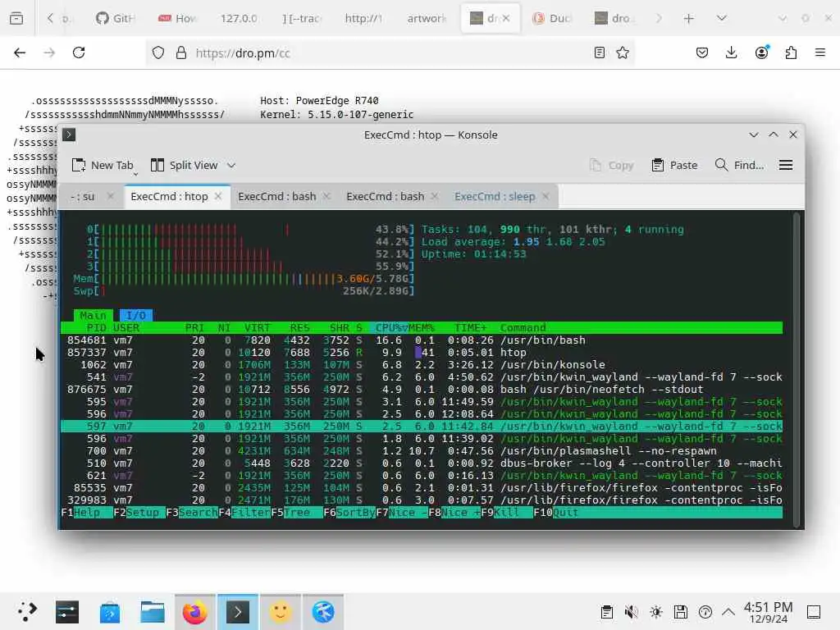Screen dimensions: 840x630
Task: Click F6 SortBy in htop footer
Action: [x=349, y=513]
